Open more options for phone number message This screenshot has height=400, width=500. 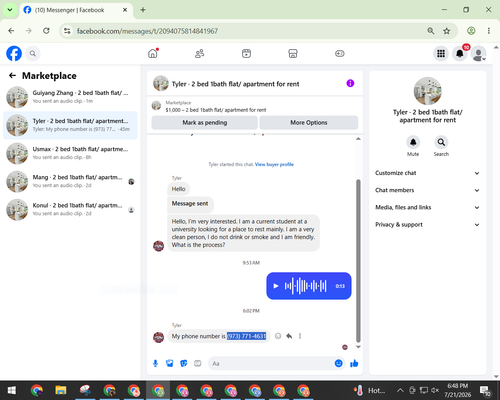[x=300, y=336]
